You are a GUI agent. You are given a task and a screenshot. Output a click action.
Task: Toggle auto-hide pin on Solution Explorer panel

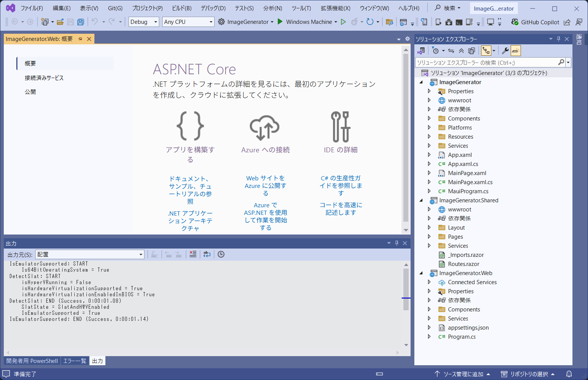point(558,39)
